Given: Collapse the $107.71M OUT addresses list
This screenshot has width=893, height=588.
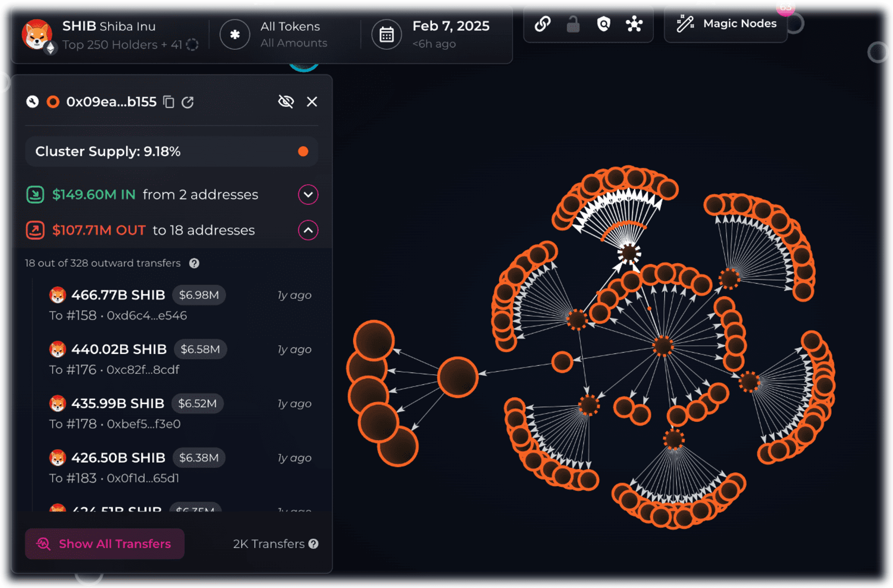Looking at the screenshot, I should click(308, 230).
